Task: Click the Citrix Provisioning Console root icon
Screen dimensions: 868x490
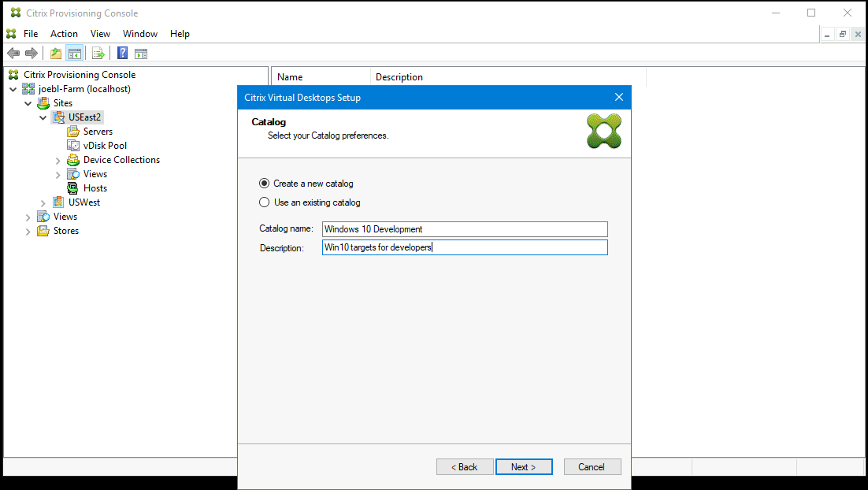Action: [x=13, y=74]
